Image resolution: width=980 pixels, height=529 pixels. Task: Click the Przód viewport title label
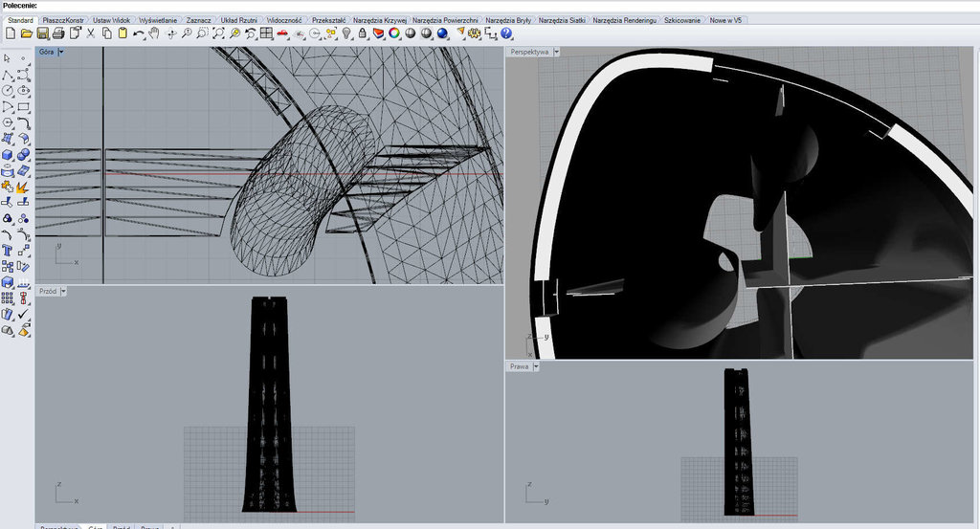pyautogui.click(x=48, y=290)
